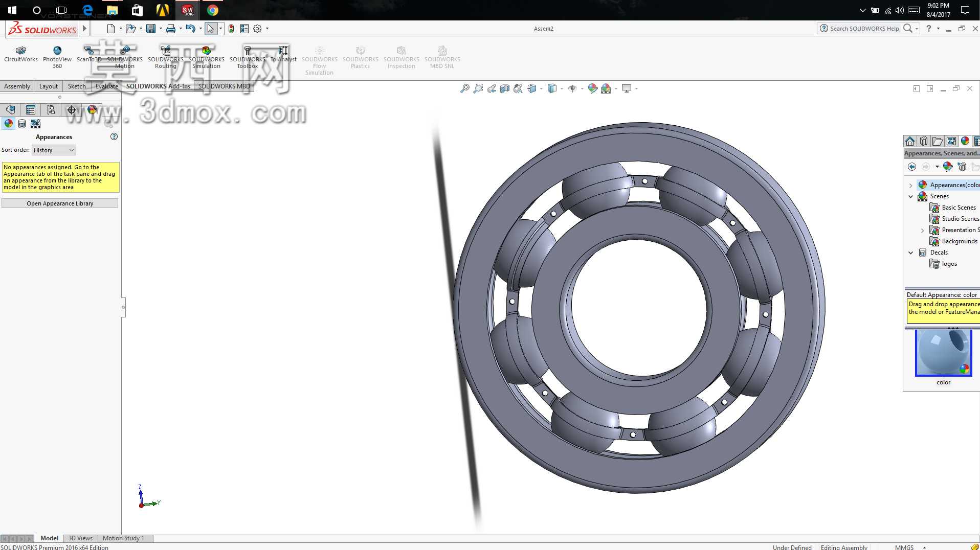Launch PhotoView 360 add-in
The width and height of the screenshot is (980, 550).
point(57,57)
